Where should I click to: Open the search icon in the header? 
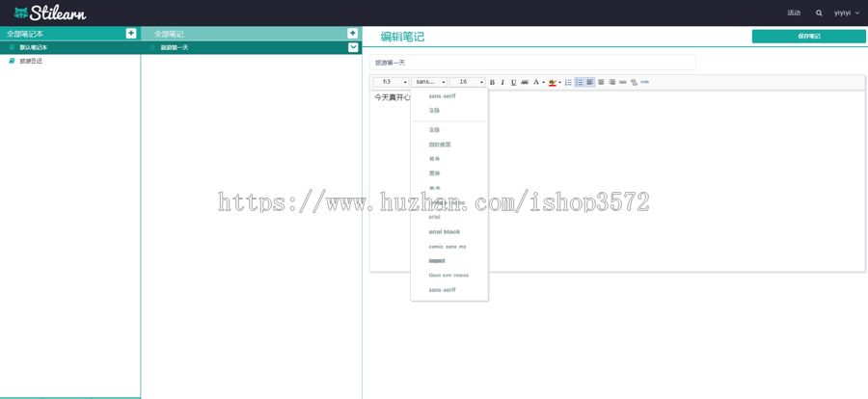coord(819,13)
